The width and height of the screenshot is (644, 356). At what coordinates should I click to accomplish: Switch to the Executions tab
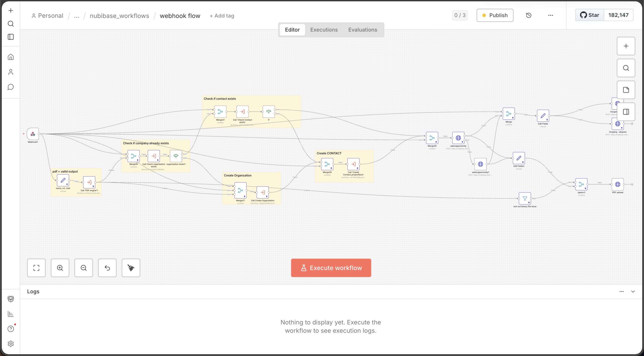coord(324,30)
